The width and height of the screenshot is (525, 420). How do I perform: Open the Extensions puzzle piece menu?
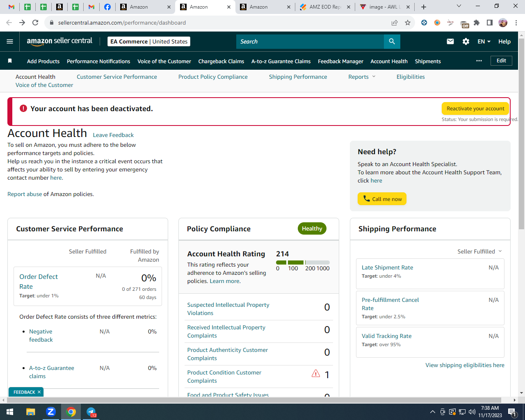[x=477, y=23]
